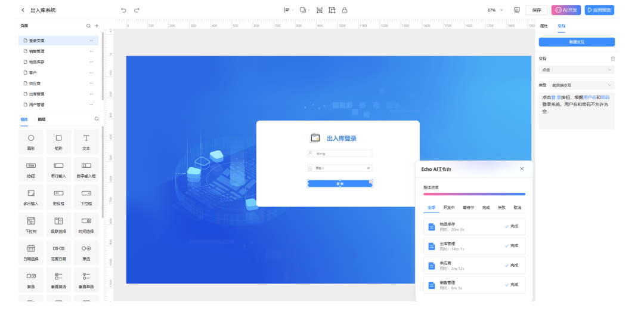Add a new page with the plus icon

97,26
